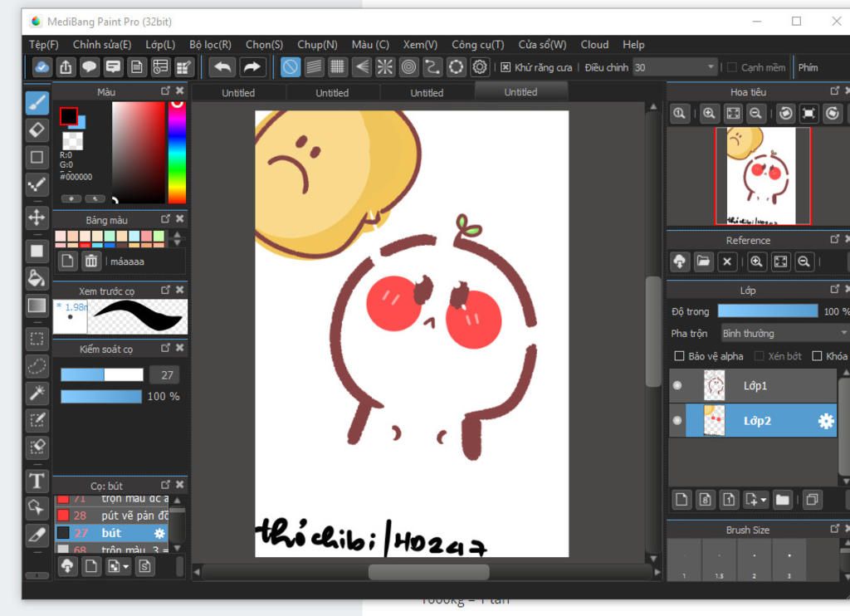Open Tệp(F) menu

coord(43,45)
